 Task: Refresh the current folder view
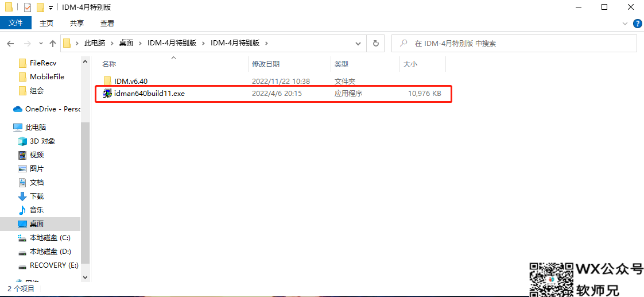(x=375, y=43)
